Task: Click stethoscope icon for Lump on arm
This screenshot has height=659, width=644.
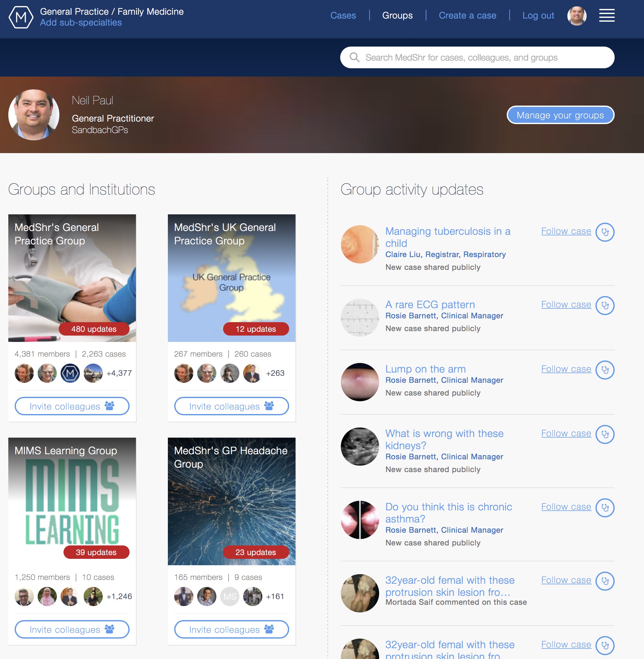Action: click(605, 370)
